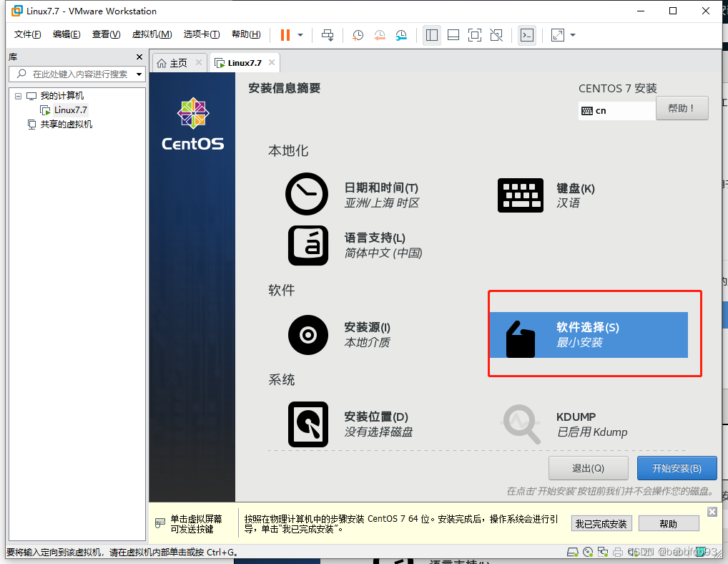728x564 pixels.
Task: Close the Linux7.7 tab
Action: coord(272,62)
